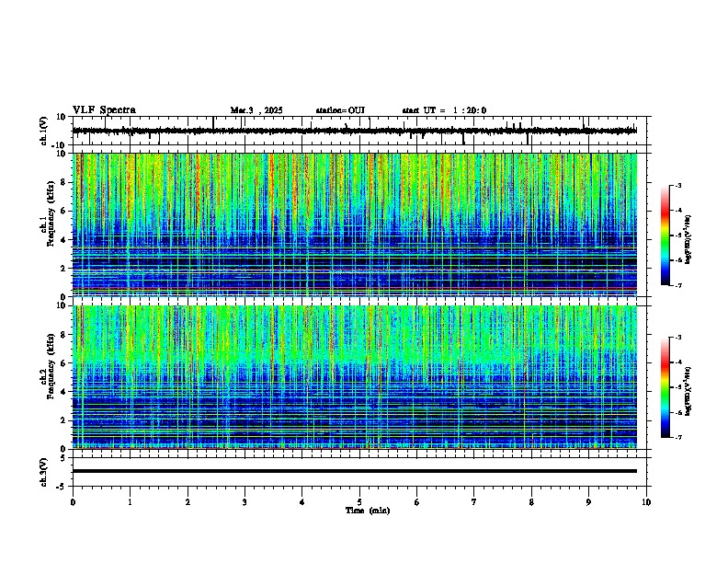Click the "0" minute tick on the time axis
Viewport: 728px width, 563px height.
click(73, 502)
